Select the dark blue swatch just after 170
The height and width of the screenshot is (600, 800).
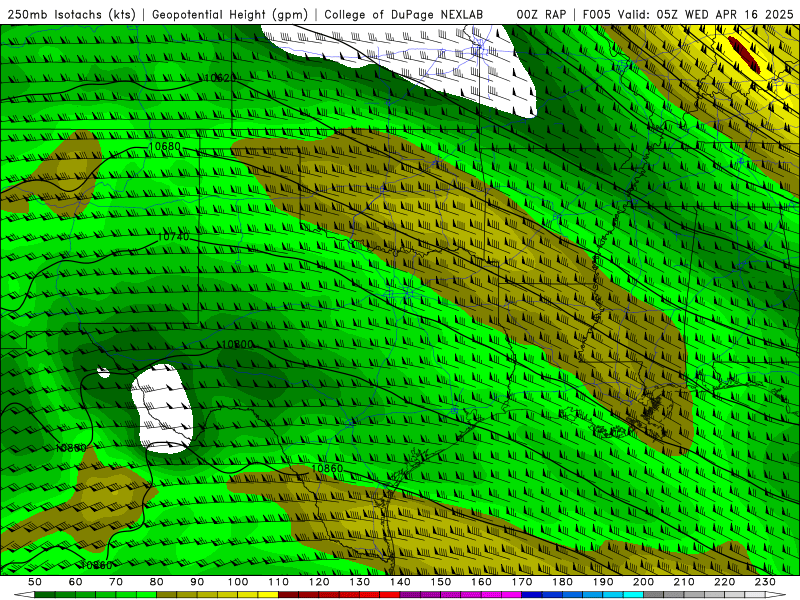click(532, 595)
